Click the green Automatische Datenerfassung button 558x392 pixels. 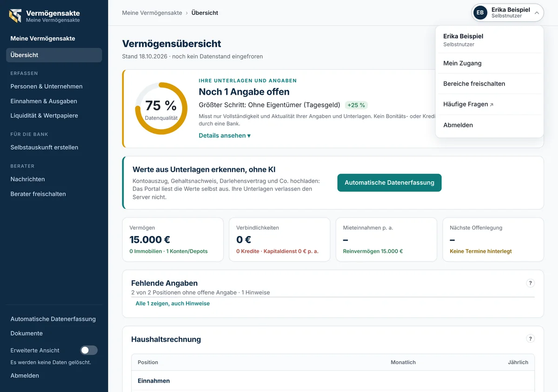pos(389,183)
